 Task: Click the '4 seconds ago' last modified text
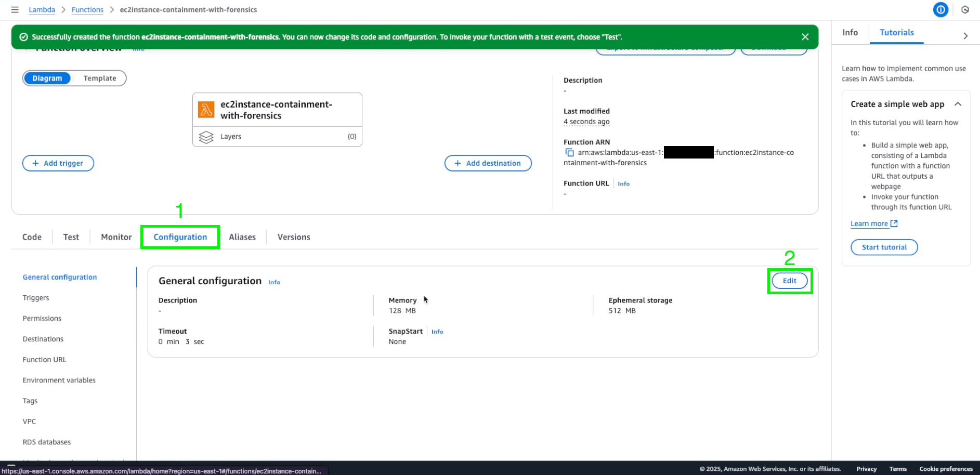click(x=586, y=122)
